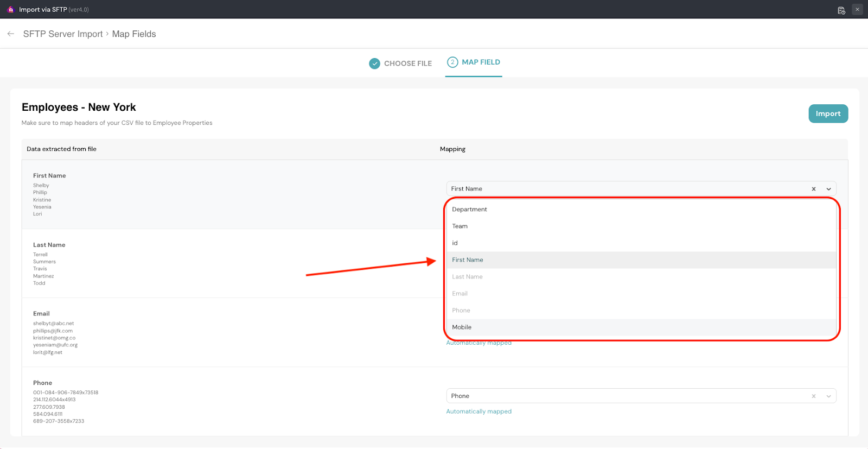Click the back arrow beside SFTP Server Import
This screenshot has width=868, height=449.
coord(11,34)
